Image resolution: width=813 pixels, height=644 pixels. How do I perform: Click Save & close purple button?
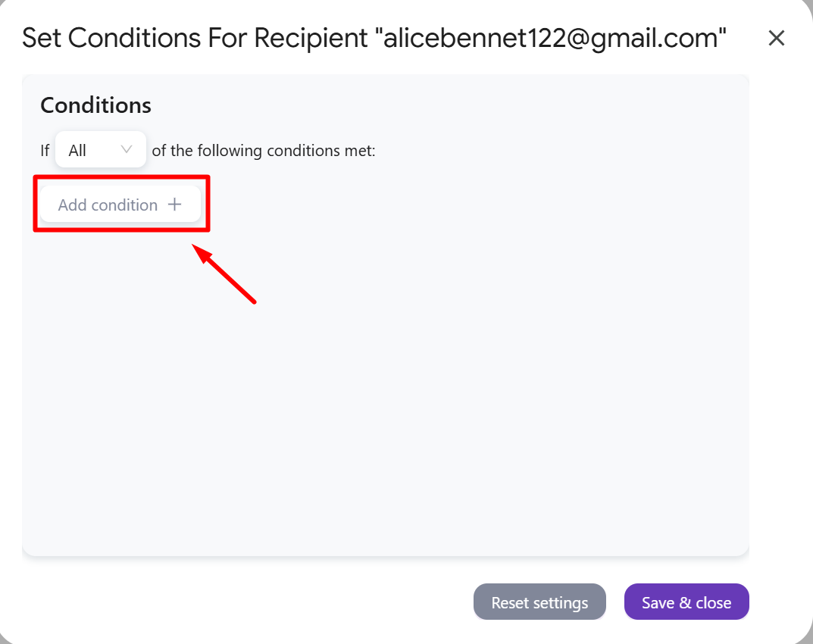click(686, 602)
